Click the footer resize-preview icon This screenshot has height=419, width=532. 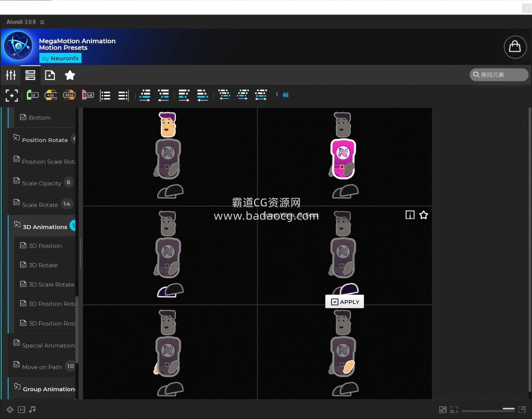coord(443,410)
